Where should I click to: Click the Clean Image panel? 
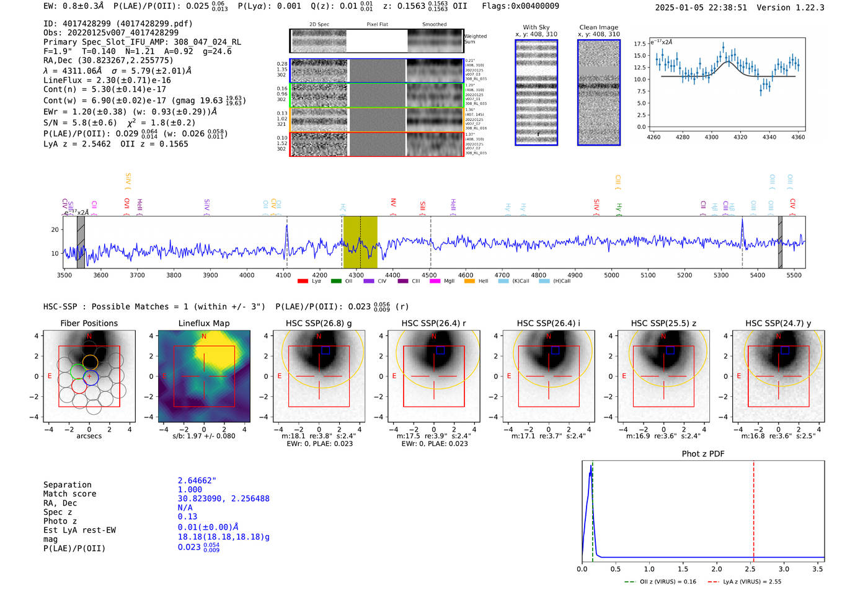point(599,92)
